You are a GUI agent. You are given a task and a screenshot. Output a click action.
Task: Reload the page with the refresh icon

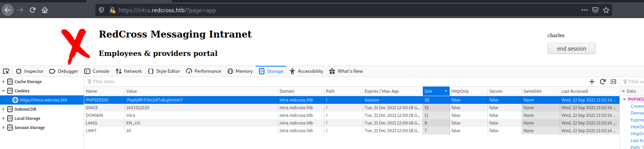click(33, 10)
